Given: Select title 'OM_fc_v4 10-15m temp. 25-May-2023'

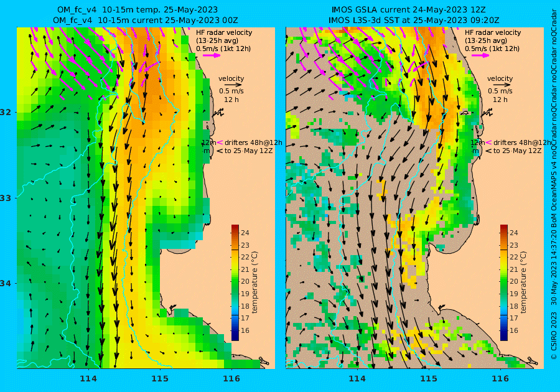Looking at the screenshot, I should 138,9.
